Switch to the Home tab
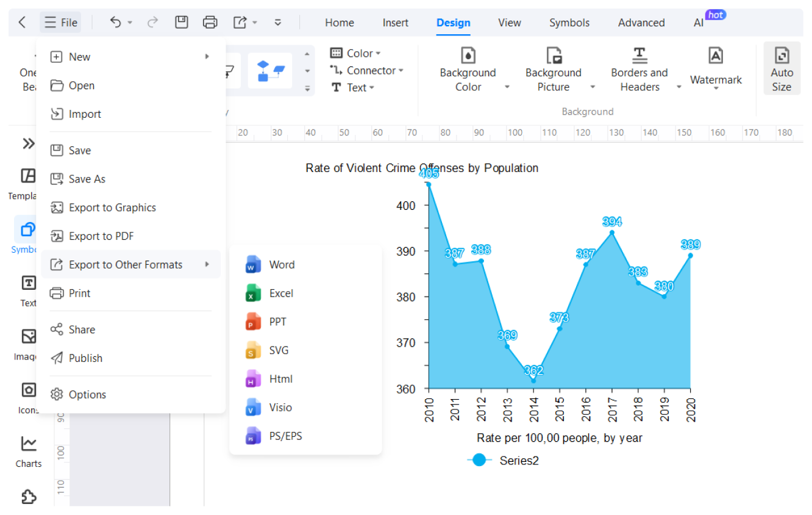Viewport: 812px width, 515px height. [x=340, y=23]
